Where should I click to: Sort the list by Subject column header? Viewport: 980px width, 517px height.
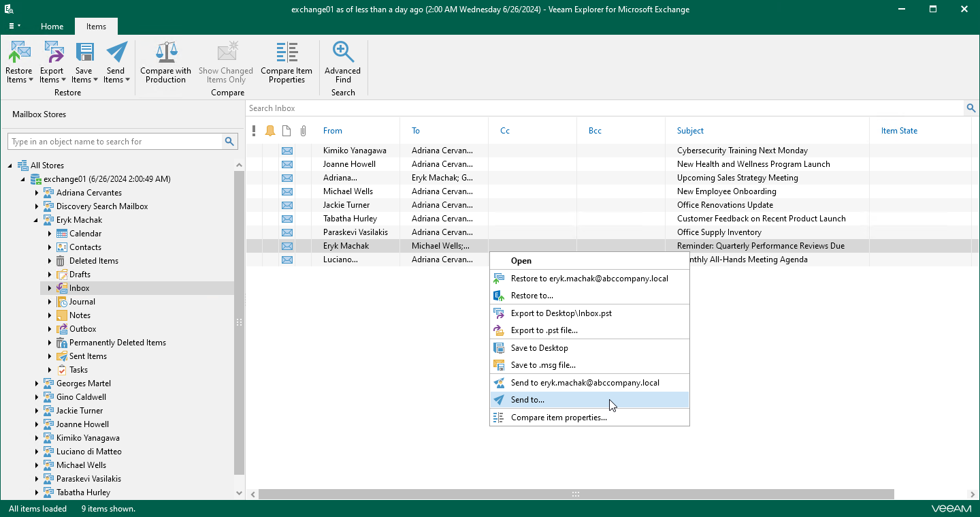(690, 131)
